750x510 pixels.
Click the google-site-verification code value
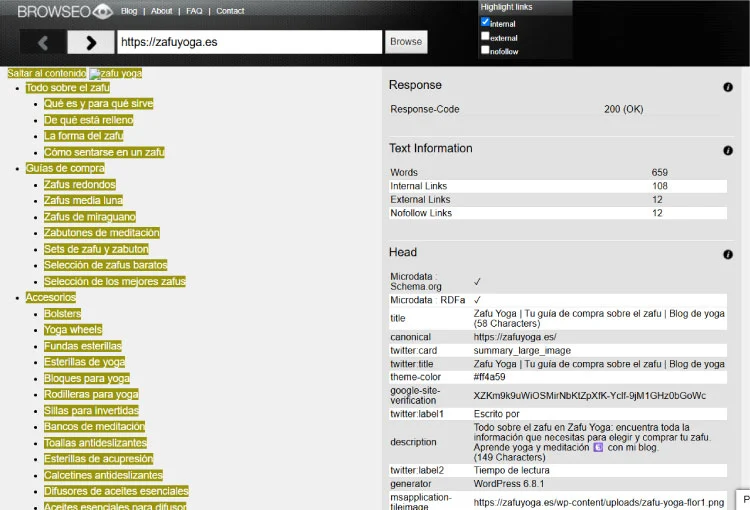click(590, 396)
